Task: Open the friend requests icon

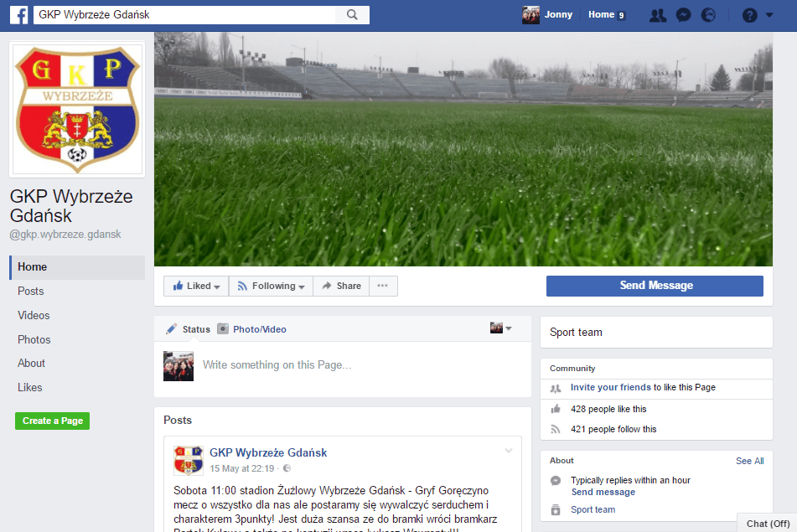Action: pyautogui.click(x=658, y=15)
